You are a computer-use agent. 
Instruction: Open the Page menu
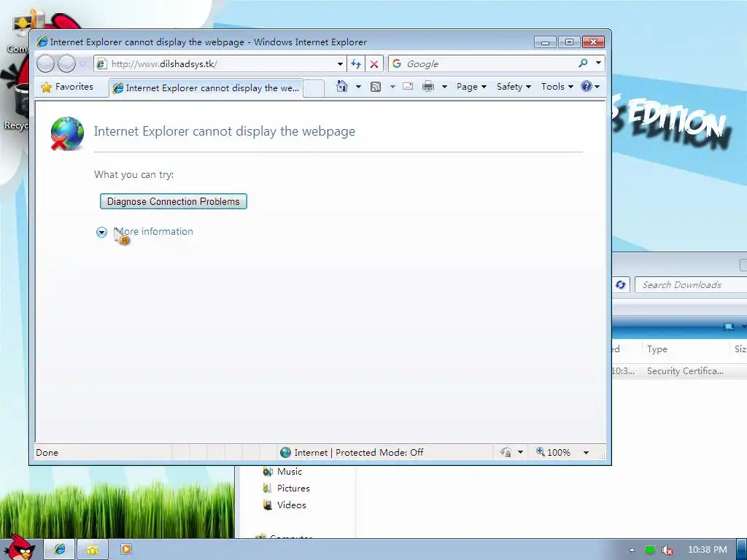[471, 87]
